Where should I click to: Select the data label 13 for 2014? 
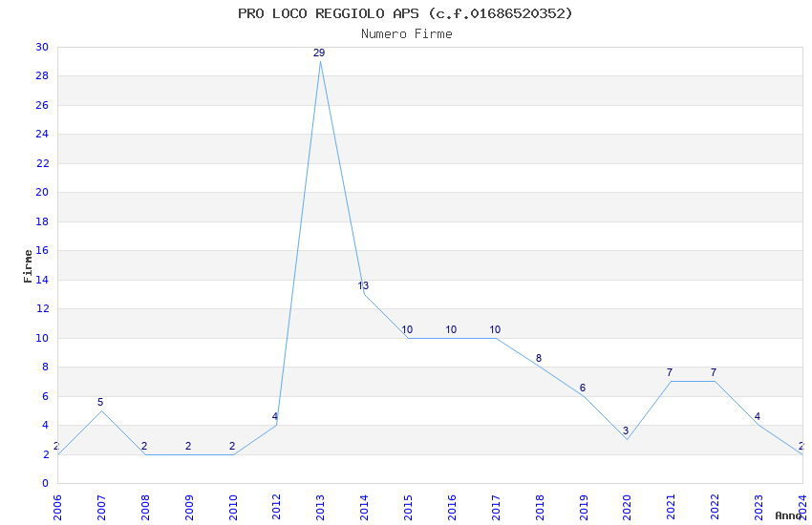[x=363, y=285]
